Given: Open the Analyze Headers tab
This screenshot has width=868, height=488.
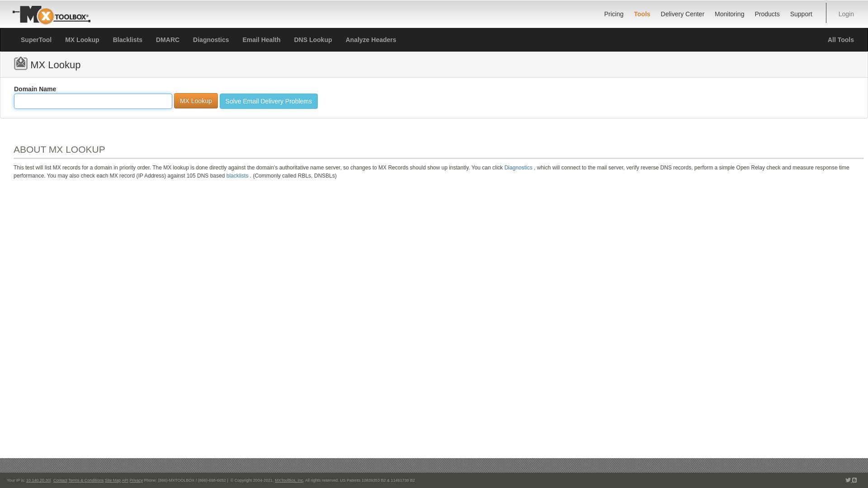Looking at the screenshot, I should coord(371,40).
